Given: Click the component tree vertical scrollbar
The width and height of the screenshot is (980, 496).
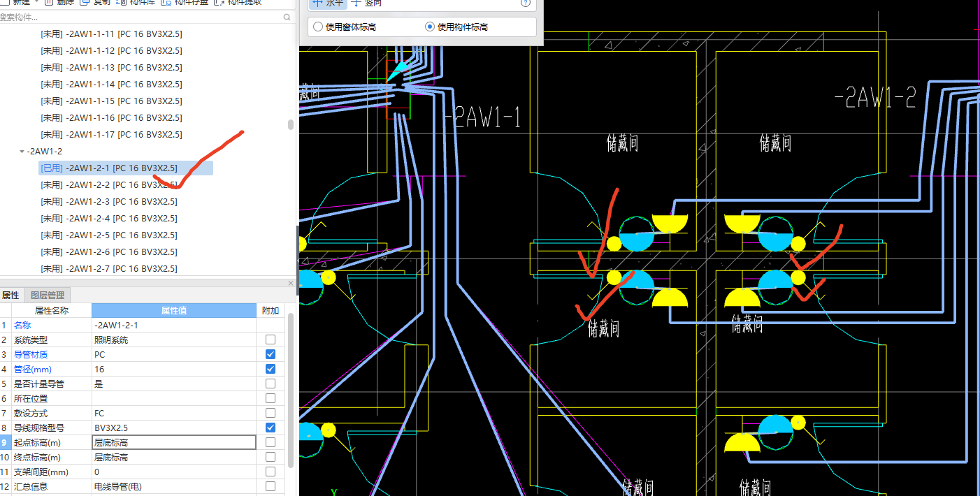Looking at the screenshot, I should pyautogui.click(x=291, y=125).
